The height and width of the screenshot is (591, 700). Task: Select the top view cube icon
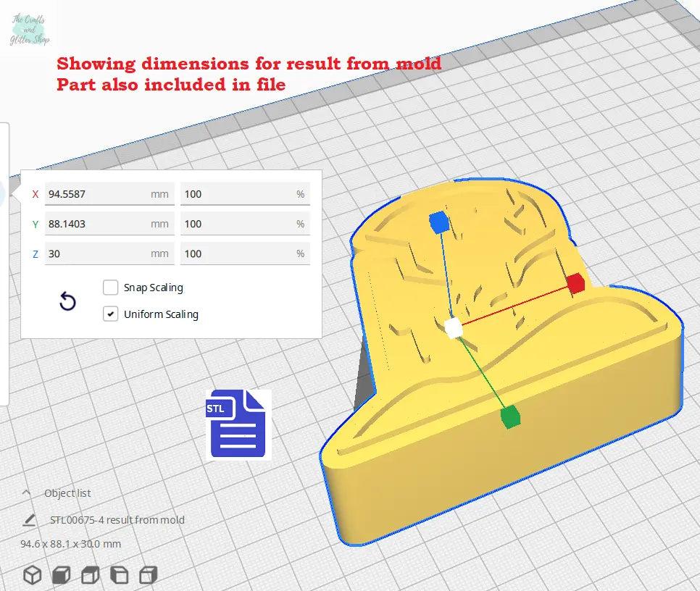[x=91, y=575]
